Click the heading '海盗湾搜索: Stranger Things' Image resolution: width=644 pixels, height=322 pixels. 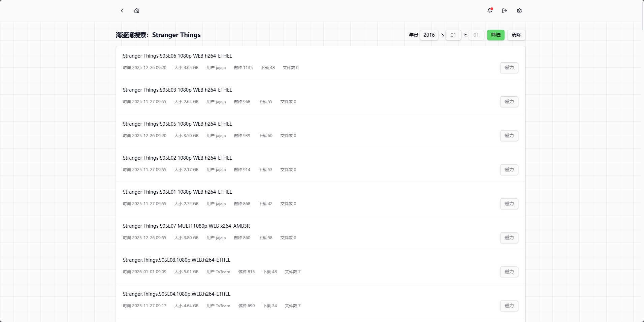pos(158,35)
